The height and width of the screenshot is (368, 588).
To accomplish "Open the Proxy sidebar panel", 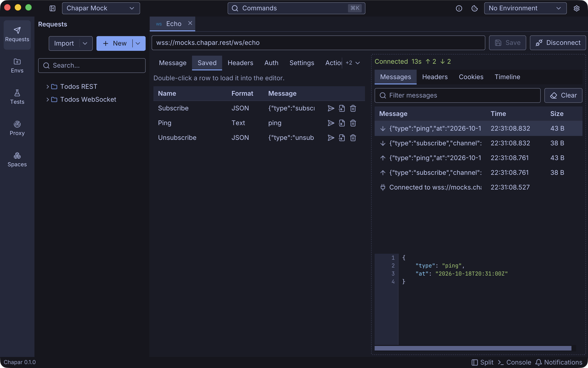I will [x=17, y=128].
